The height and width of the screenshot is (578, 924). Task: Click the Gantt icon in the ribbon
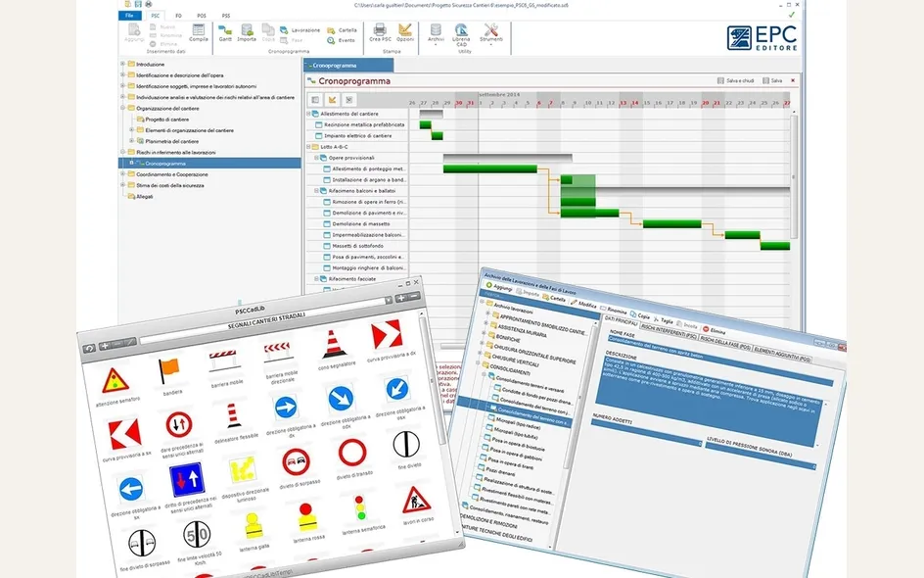[x=225, y=30]
